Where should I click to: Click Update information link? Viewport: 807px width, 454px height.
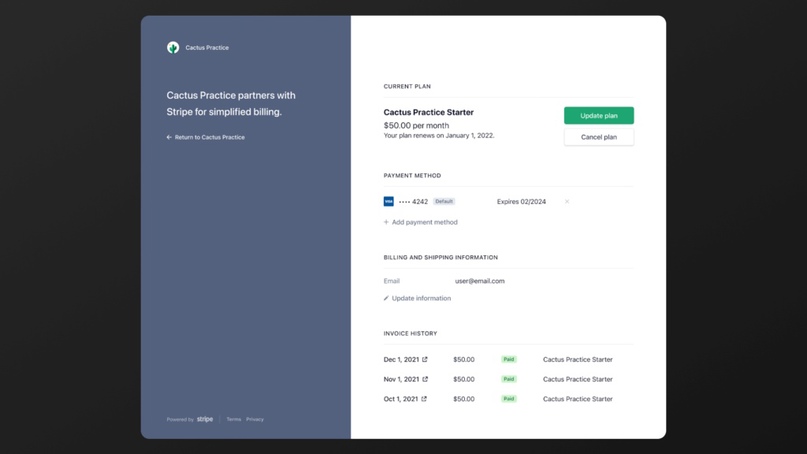tap(421, 298)
